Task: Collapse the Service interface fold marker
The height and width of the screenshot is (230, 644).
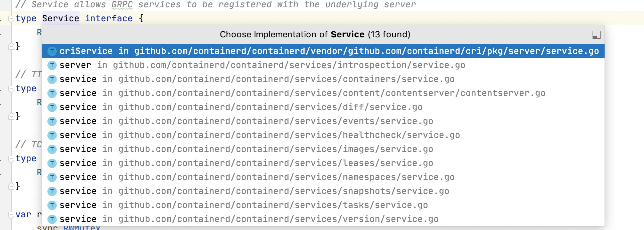Action: 11,19
